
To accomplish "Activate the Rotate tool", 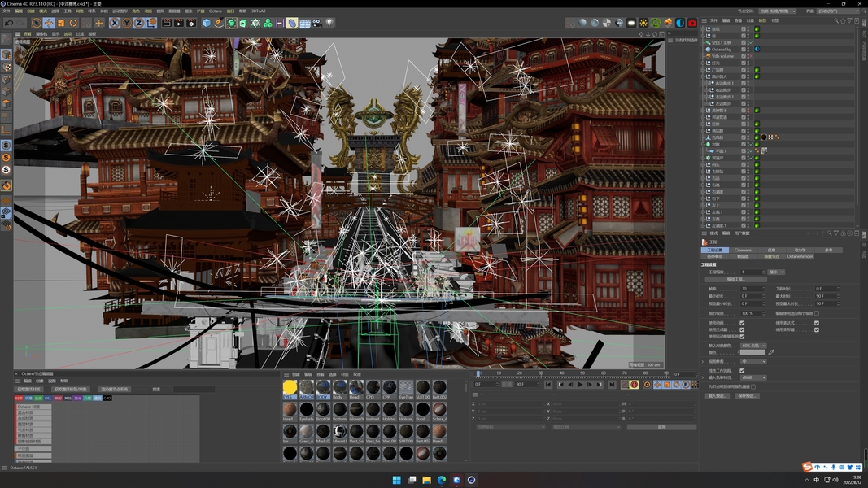I will point(73,23).
